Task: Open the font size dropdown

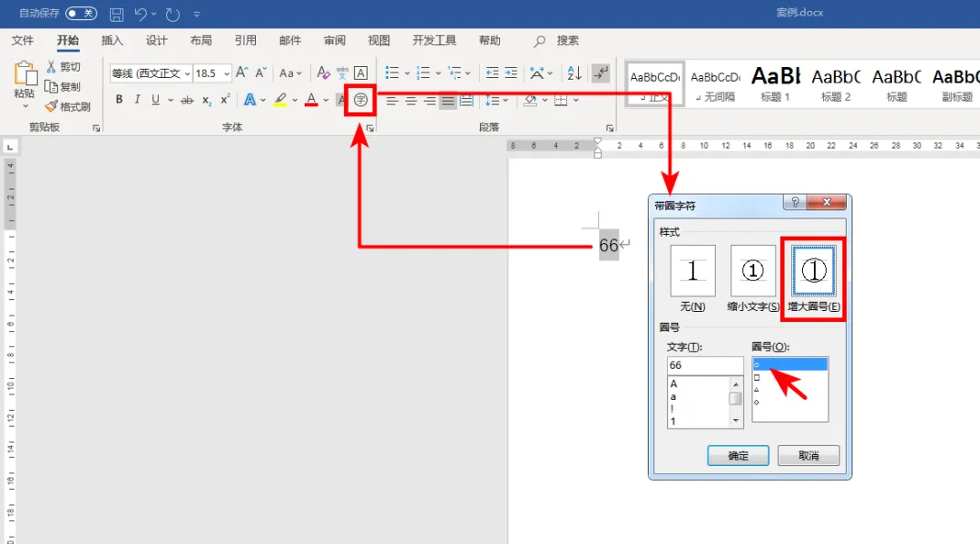Action: click(x=226, y=73)
